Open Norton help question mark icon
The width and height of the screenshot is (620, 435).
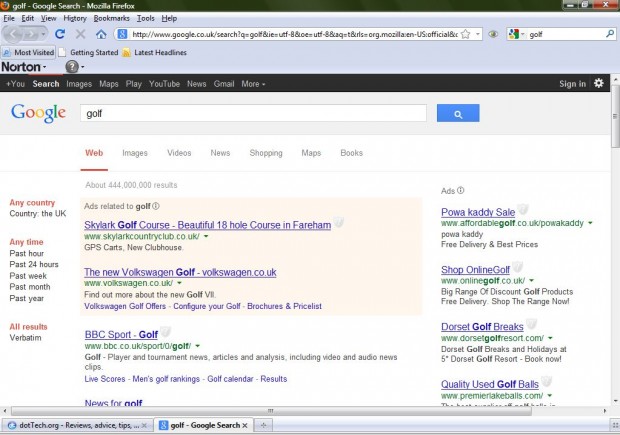pos(72,67)
